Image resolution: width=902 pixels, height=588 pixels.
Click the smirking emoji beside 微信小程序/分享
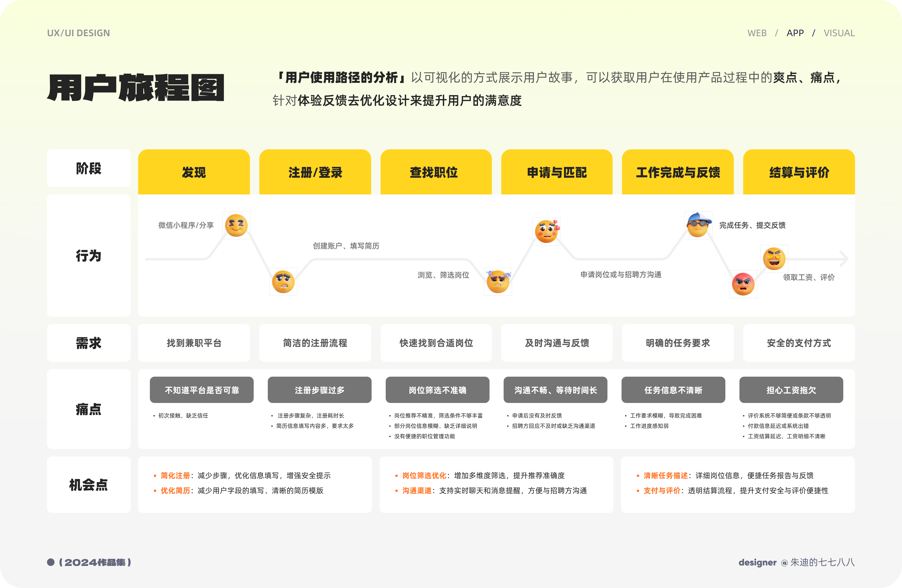click(x=236, y=225)
